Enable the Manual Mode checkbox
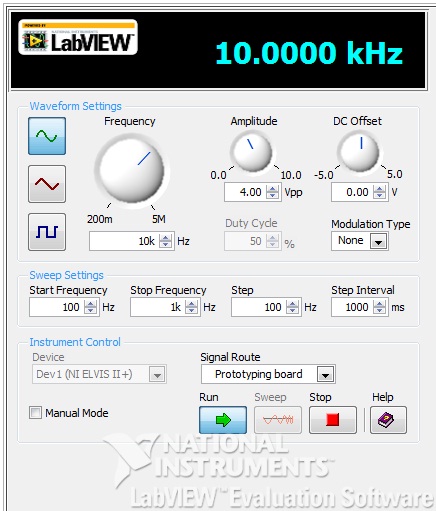436x511 pixels. pos(35,413)
